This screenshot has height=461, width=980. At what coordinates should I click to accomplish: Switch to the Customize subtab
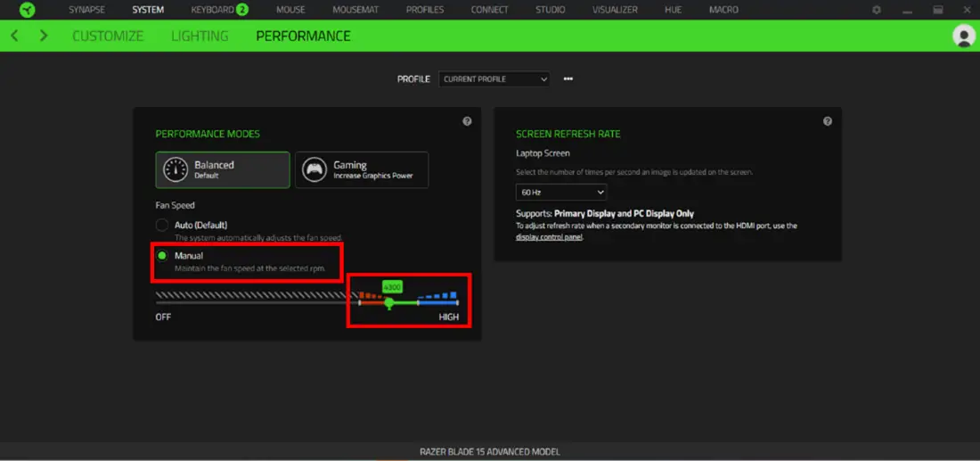[x=108, y=37]
